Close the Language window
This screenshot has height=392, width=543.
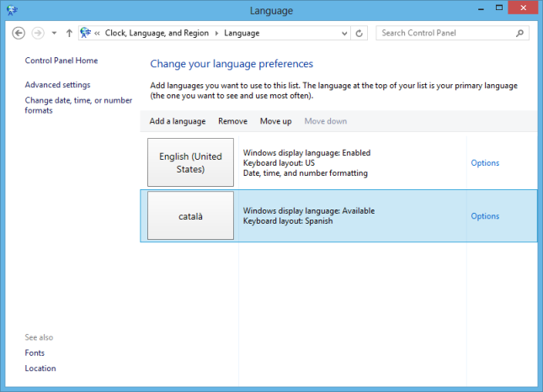pyautogui.click(x=523, y=8)
